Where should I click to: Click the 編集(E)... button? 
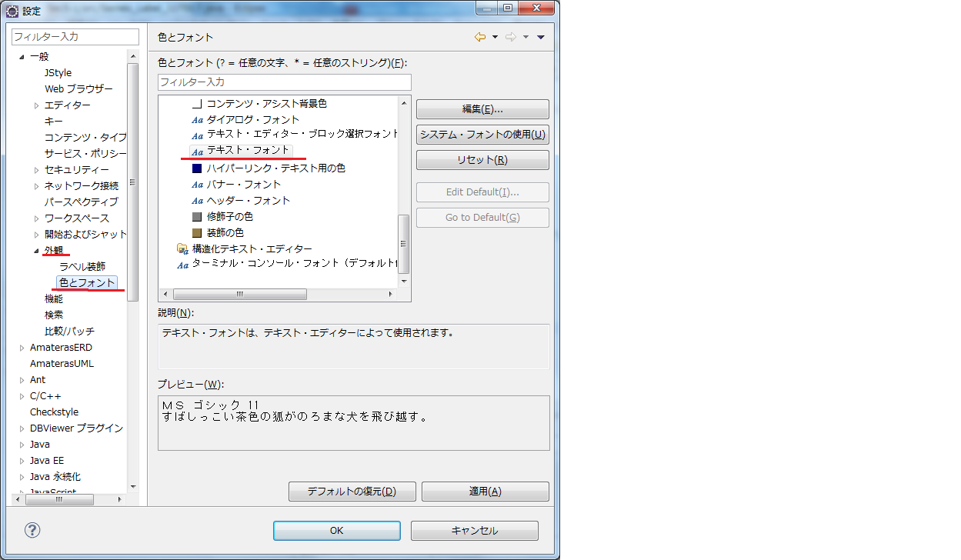(x=482, y=109)
